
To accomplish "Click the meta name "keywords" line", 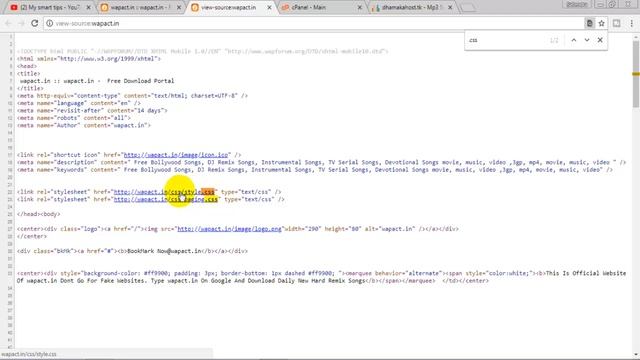I will click(x=314, y=170).
